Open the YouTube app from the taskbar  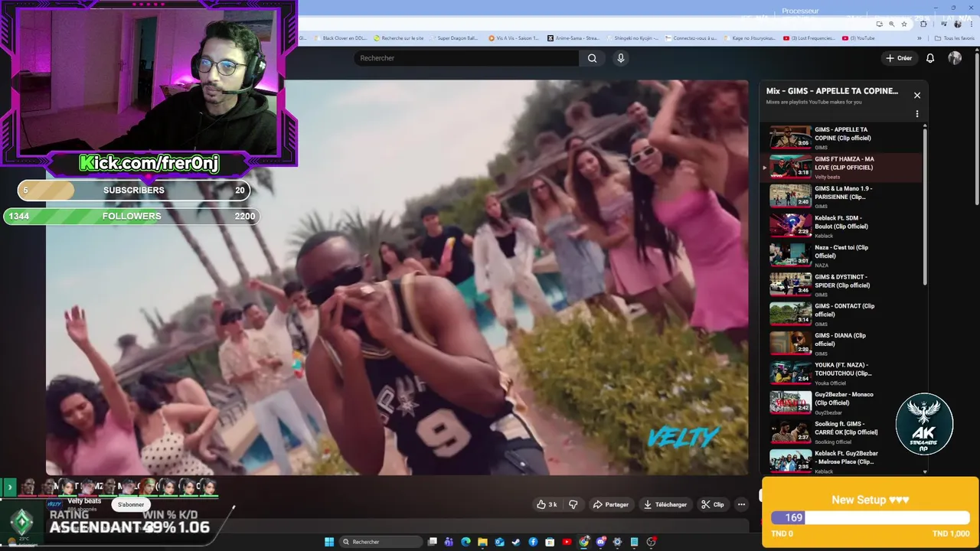pyautogui.click(x=567, y=542)
